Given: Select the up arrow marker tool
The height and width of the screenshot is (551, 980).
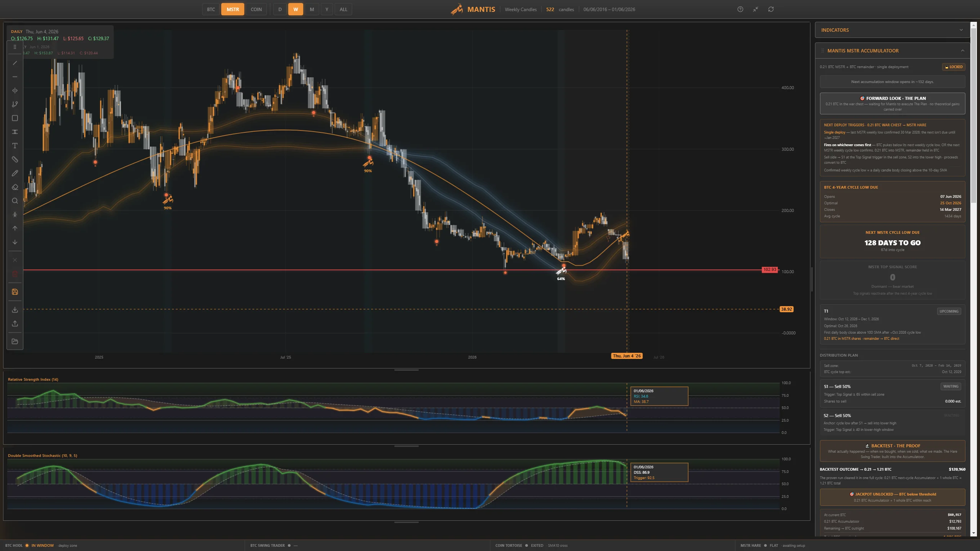Looking at the screenshot, I should [15, 228].
